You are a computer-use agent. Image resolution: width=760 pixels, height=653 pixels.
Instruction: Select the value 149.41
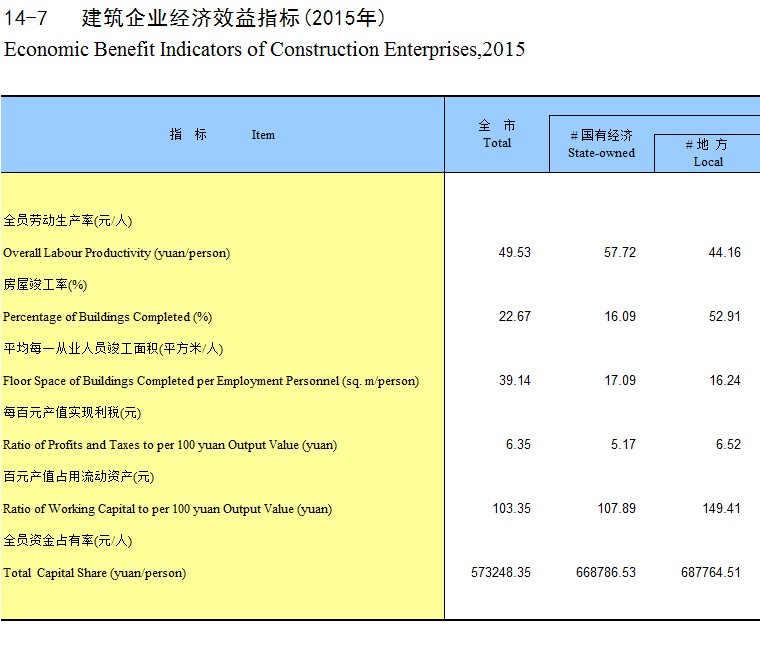(x=722, y=509)
